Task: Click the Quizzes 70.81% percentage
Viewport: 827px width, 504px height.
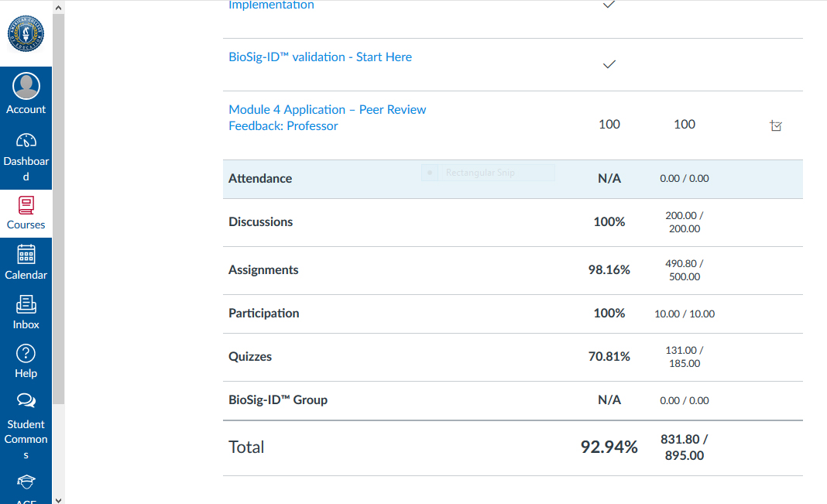Action: (x=609, y=357)
